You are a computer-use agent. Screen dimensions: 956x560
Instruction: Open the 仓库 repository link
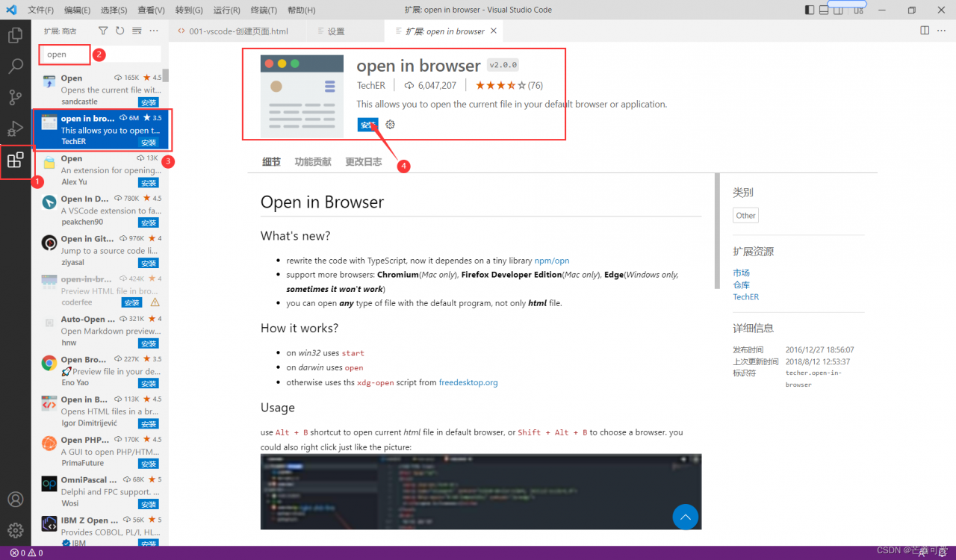(741, 284)
